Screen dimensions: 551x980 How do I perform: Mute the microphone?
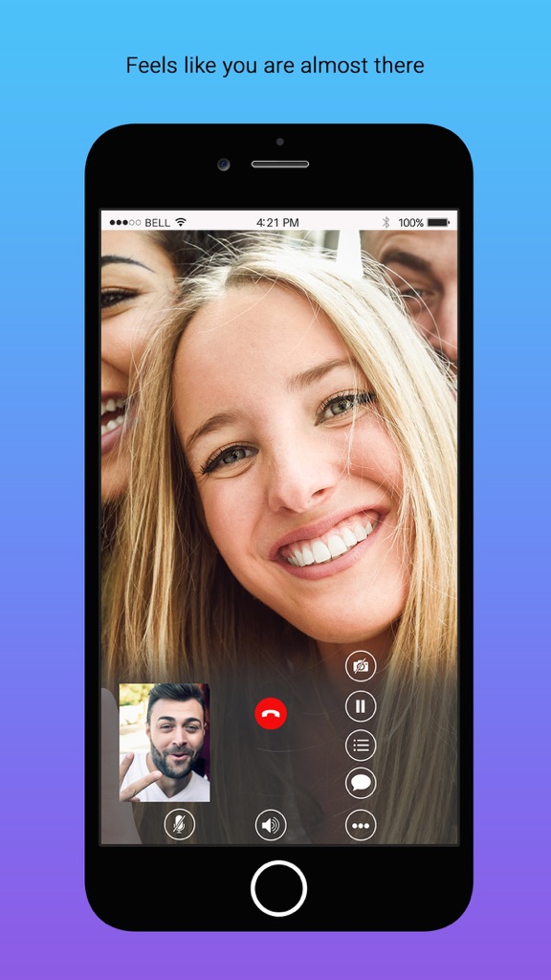coord(179,825)
